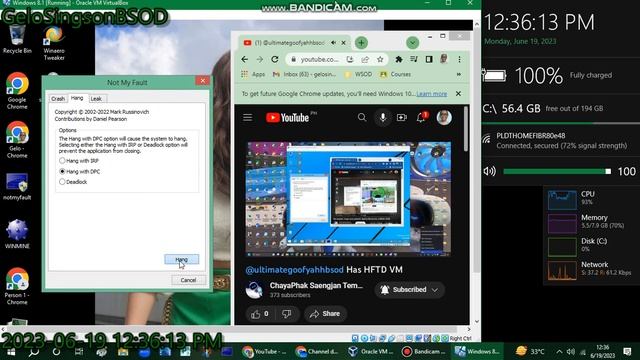Expand Chrome tab search dropdown
The height and width of the screenshot is (360, 640).
pos(413,42)
